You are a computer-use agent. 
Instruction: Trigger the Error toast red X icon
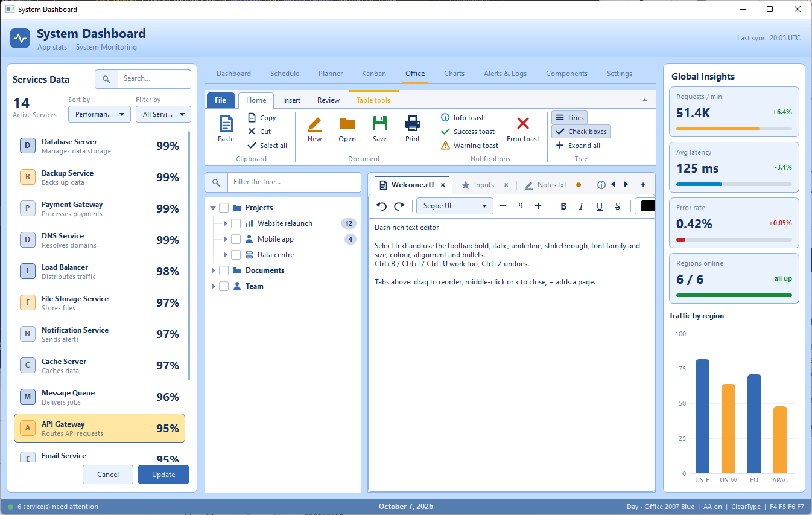coord(523,123)
